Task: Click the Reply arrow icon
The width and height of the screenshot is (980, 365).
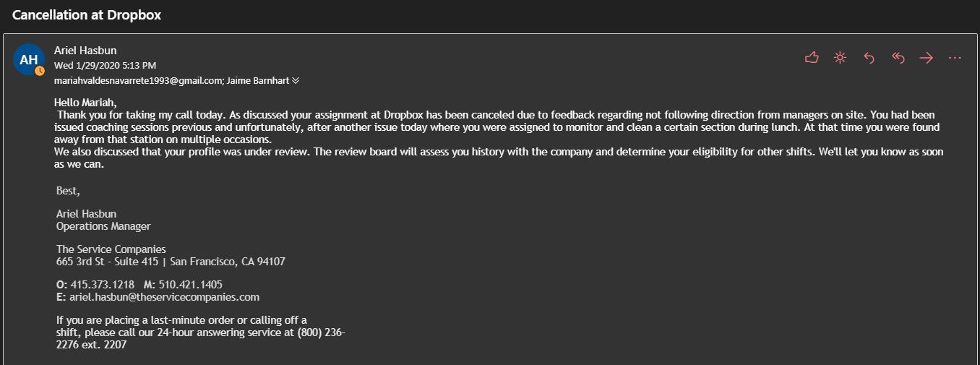Action: (869, 58)
